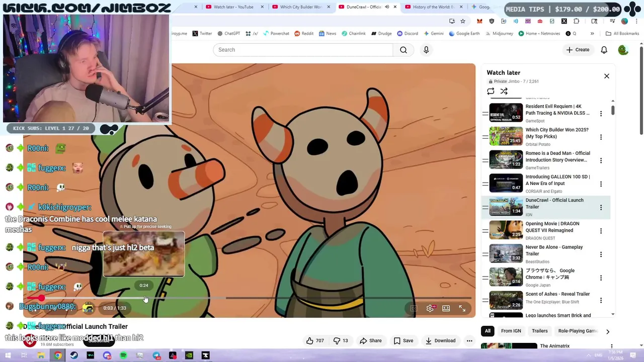This screenshot has height=362, width=644.
Task: Open File Explorer from the taskbar
Action: [41, 355]
